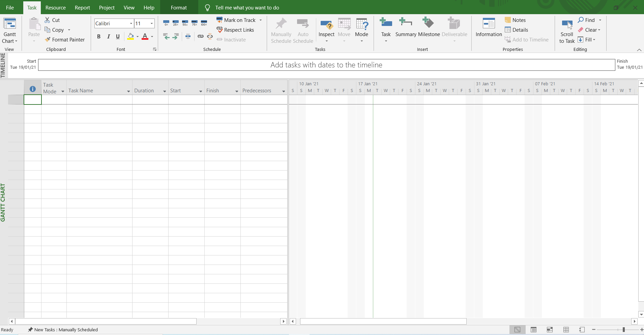Viewport: 644px width, 335px height.
Task: Mark task 25% complete
Action: click(176, 23)
